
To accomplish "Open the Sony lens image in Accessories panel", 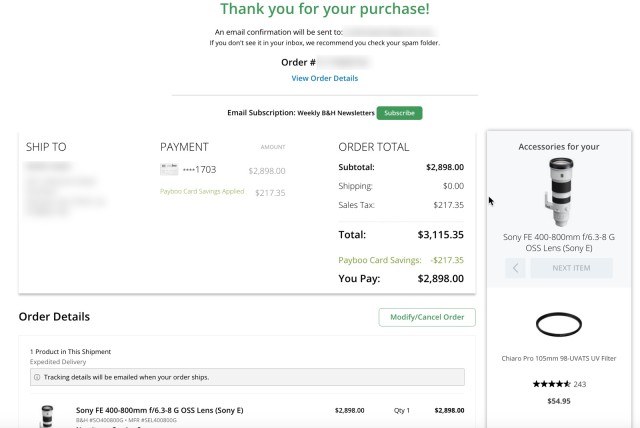I will (559, 192).
